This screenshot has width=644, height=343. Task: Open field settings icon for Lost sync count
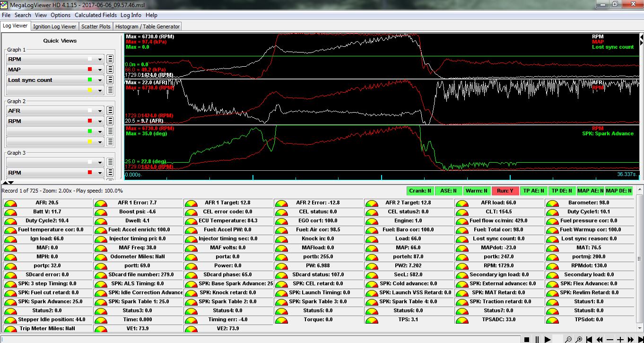click(x=110, y=80)
